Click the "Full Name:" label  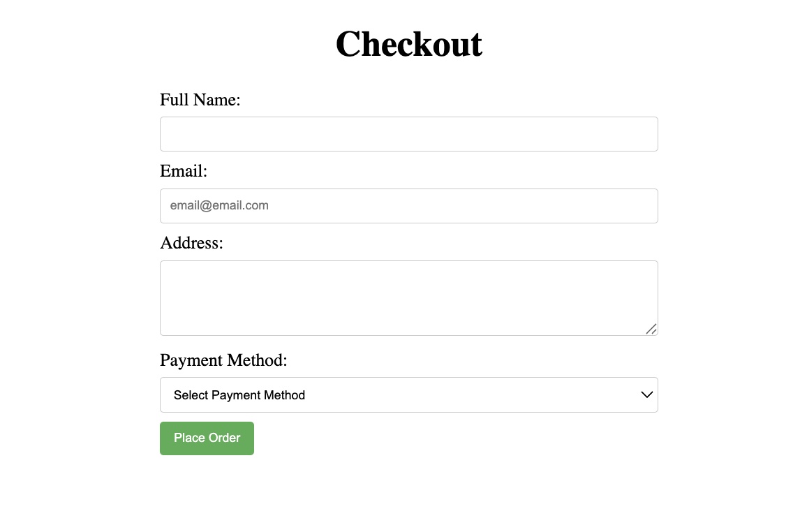click(x=200, y=100)
